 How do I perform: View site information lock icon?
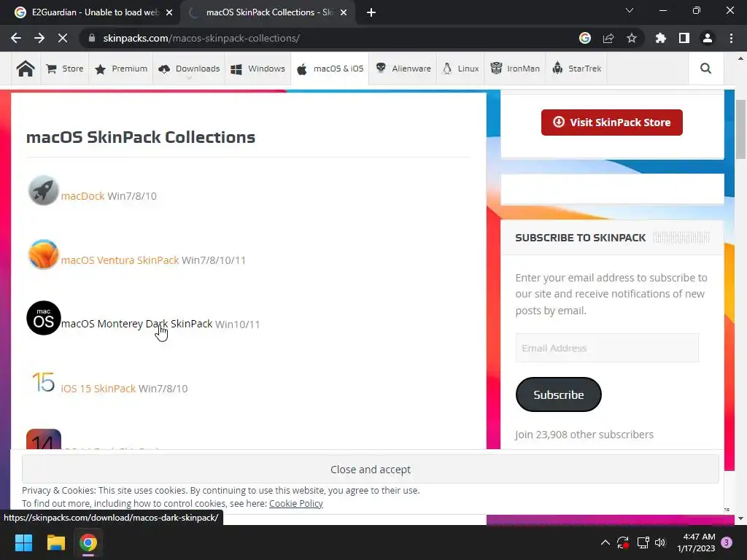click(x=92, y=38)
